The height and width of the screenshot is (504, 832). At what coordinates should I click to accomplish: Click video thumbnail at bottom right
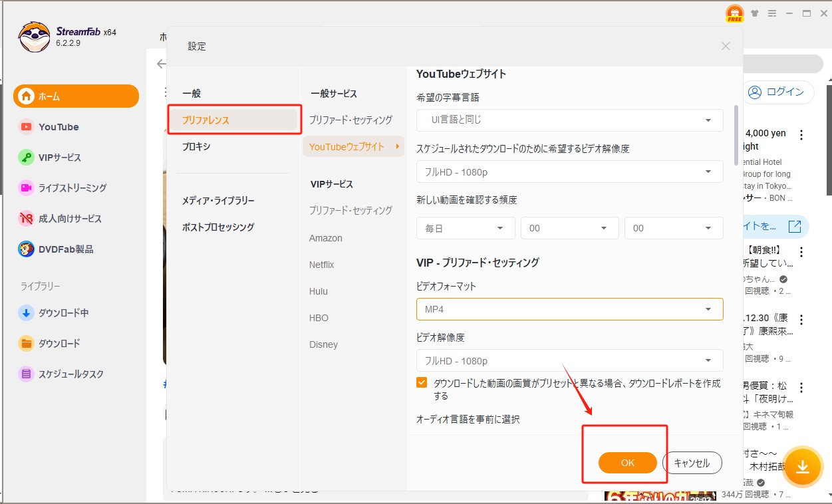point(660,496)
